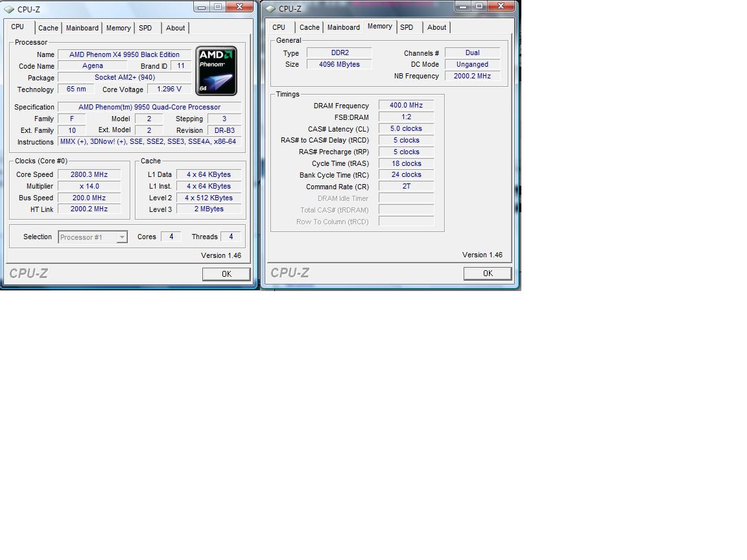Screen dimensions: 747x560
Task: Switch to Cache tab in left window
Action: coord(48,28)
